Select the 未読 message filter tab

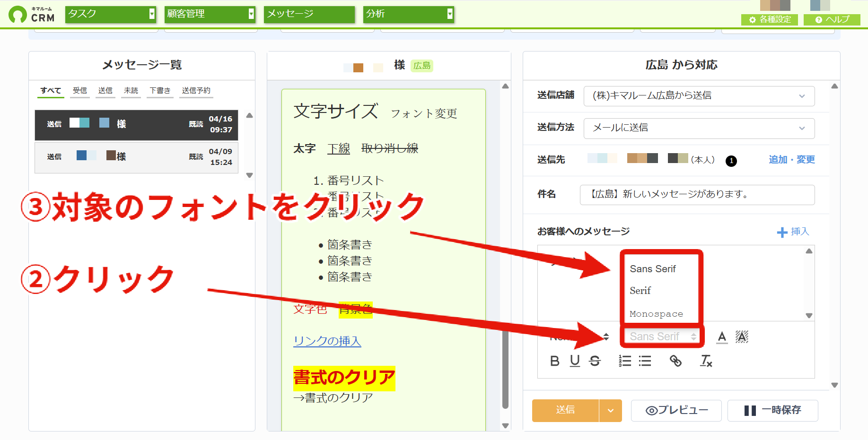(131, 91)
